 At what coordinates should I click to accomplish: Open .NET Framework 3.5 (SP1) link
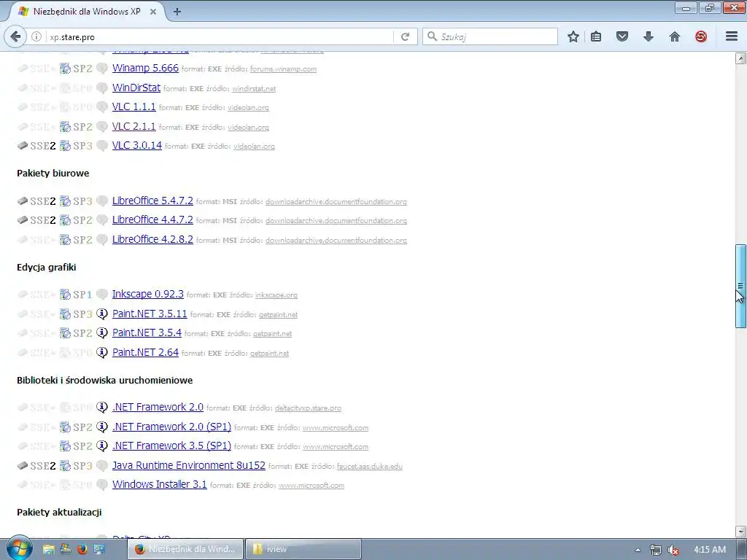click(171, 446)
